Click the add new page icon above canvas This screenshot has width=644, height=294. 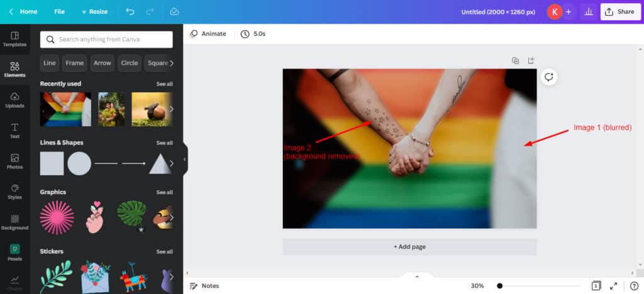(x=531, y=60)
